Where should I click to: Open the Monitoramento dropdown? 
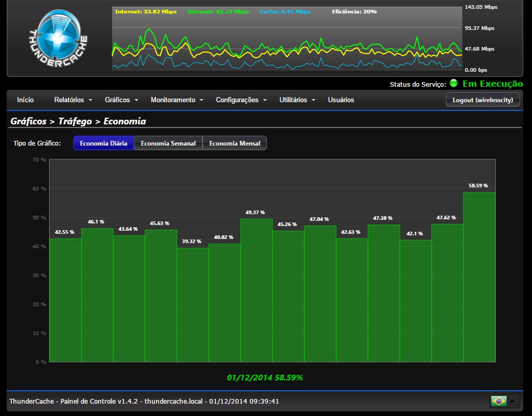177,100
